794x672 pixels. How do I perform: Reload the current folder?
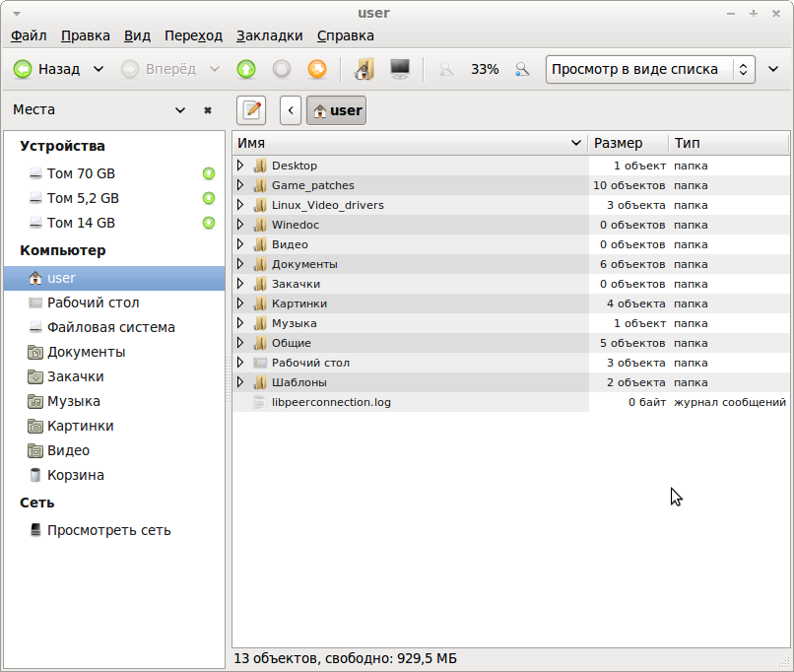(317, 69)
